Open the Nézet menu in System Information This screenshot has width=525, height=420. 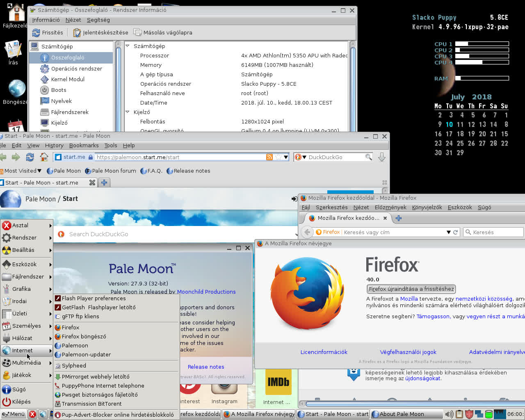tap(73, 20)
